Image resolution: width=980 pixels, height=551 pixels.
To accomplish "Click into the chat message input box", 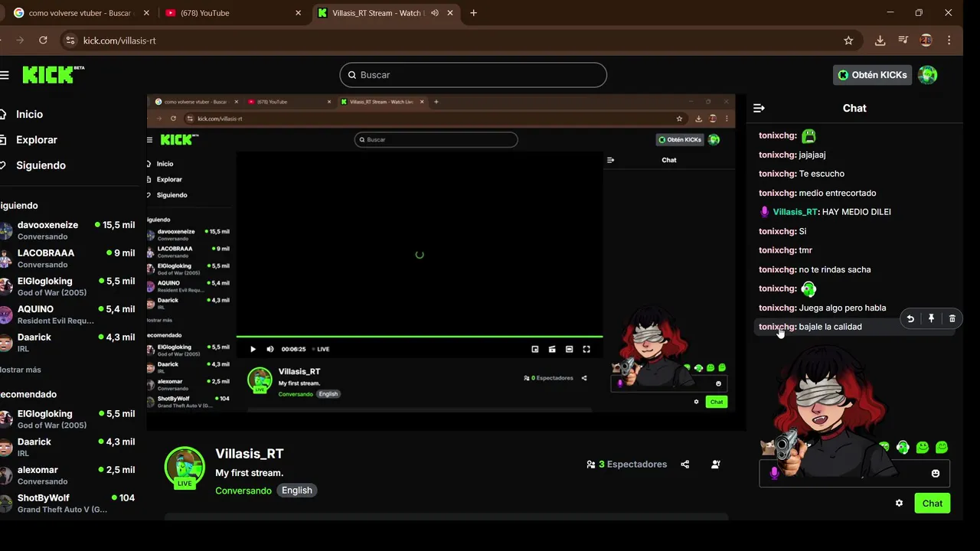I will (854, 474).
